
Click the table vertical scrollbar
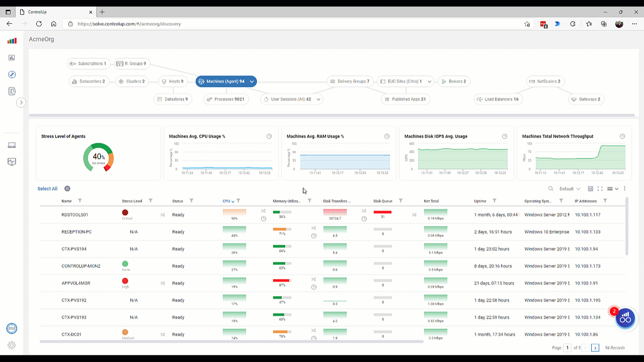pyautogui.click(x=626, y=226)
